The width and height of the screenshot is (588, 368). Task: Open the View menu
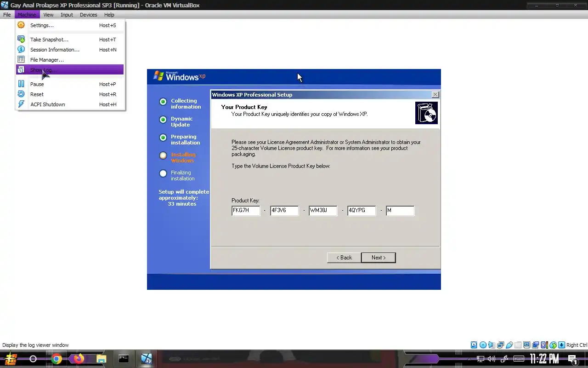[48, 15]
